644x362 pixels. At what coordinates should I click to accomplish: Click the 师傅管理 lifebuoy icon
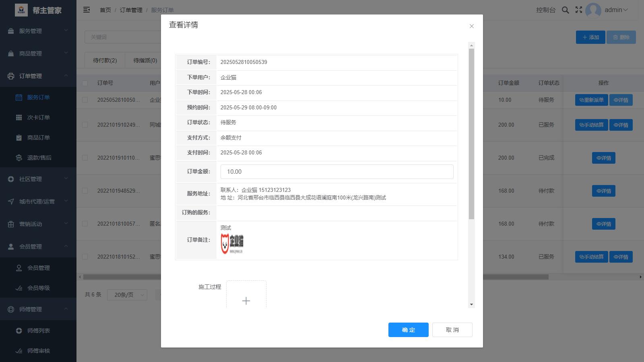pyautogui.click(x=11, y=309)
